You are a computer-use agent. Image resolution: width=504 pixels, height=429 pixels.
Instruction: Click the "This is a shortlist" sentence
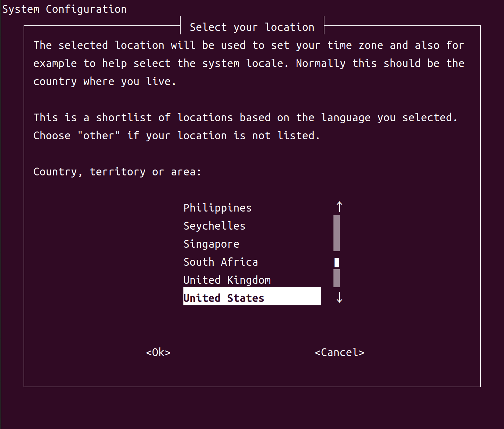click(245, 117)
